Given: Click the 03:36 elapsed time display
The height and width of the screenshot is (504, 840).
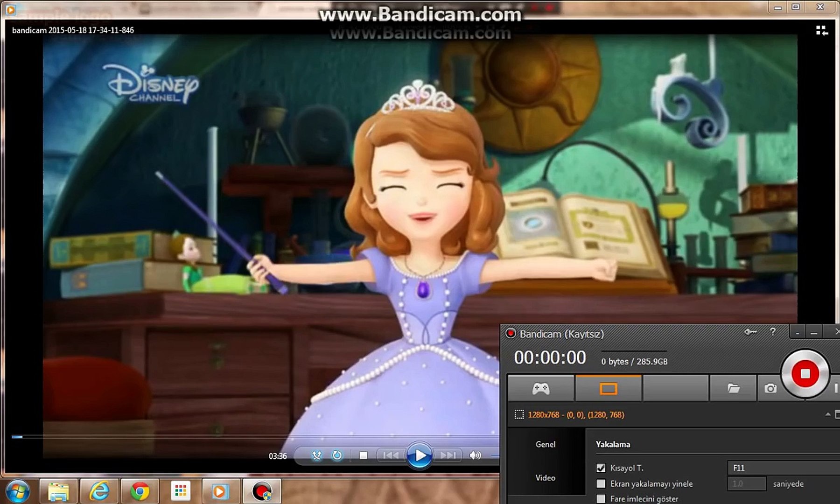Looking at the screenshot, I should [278, 456].
